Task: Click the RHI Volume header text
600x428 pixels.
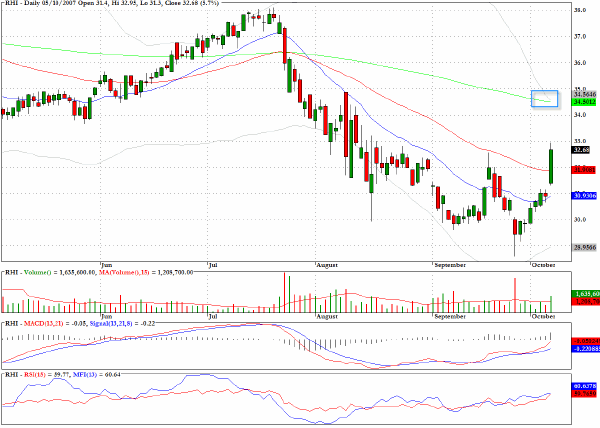Action: click(99, 272)
